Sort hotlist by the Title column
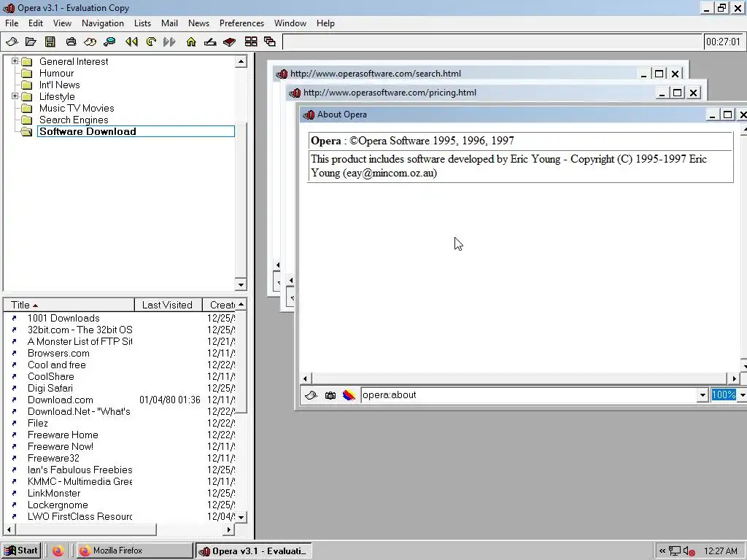This screenshot has width=747, height=560. coord(69,305)
